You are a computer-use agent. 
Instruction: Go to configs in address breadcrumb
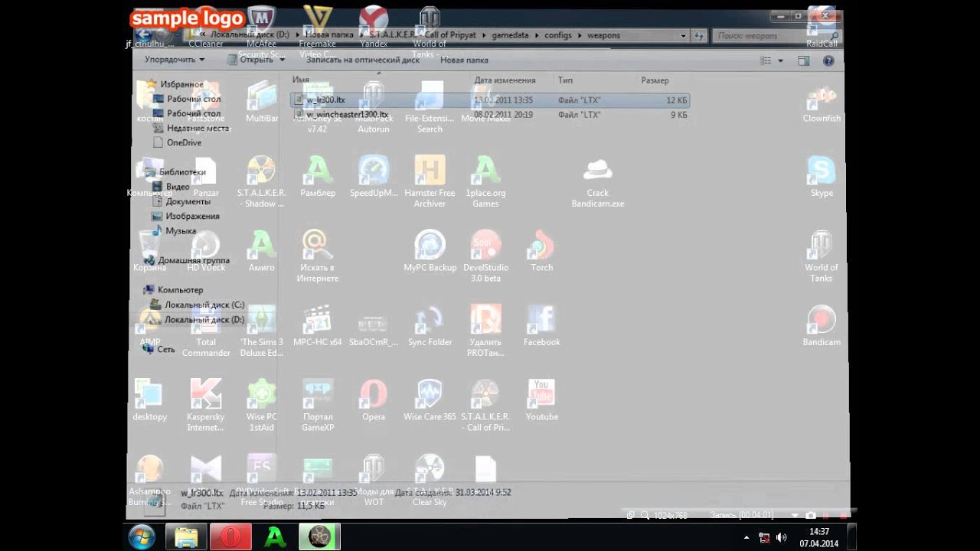coord(558,35)
